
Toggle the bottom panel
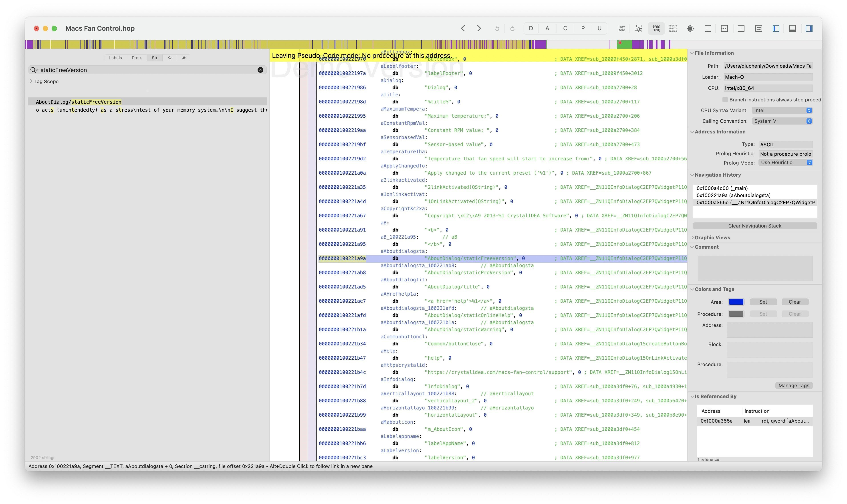(792, 28)
